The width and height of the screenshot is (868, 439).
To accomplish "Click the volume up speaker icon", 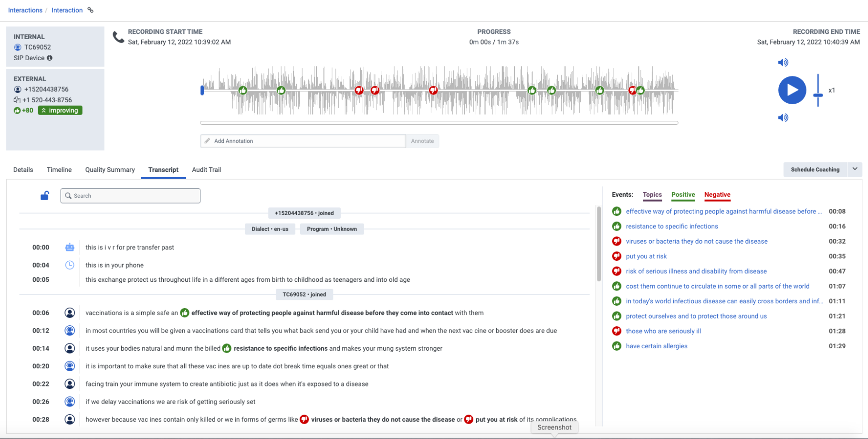I will click(783, 63).
